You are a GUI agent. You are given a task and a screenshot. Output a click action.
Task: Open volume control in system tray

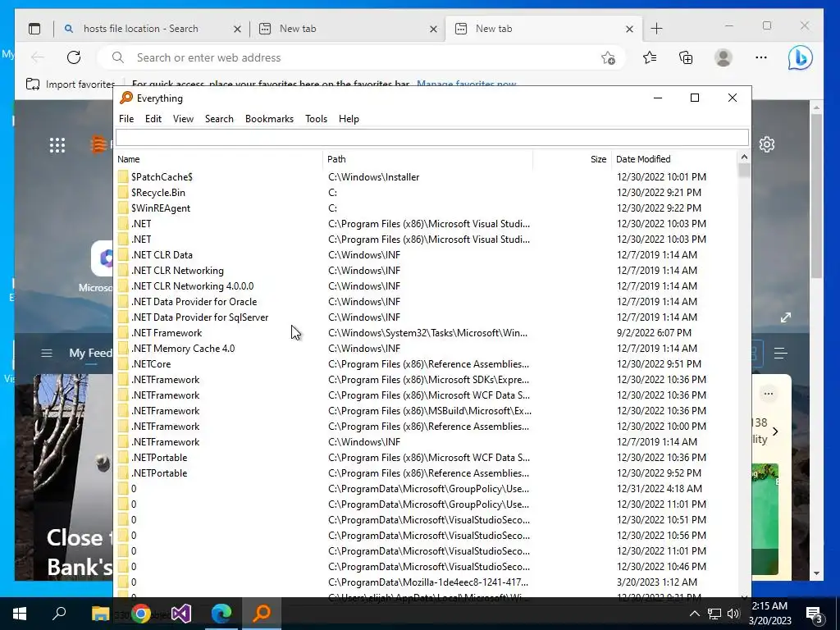coord(733,614)
